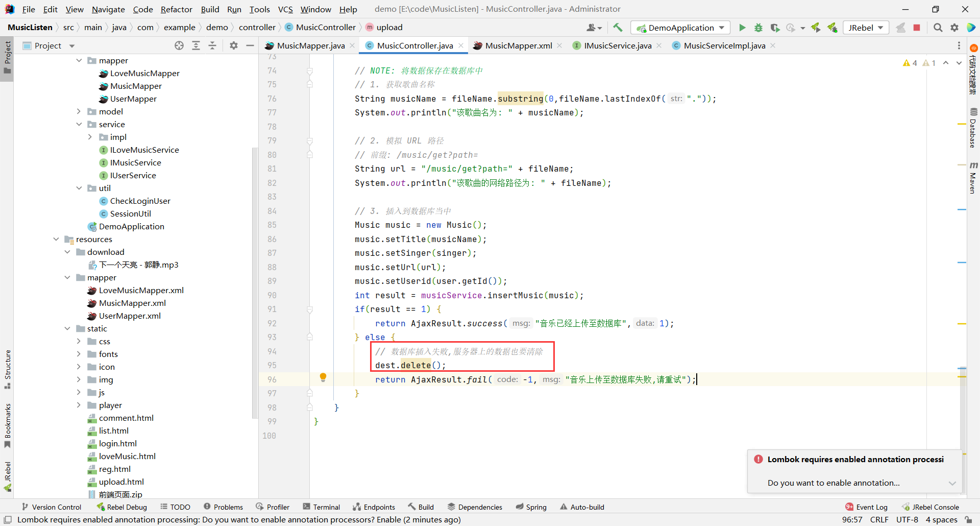Open the File menu
The height and width of the screenshot is (526, 980).
(29, 9)
